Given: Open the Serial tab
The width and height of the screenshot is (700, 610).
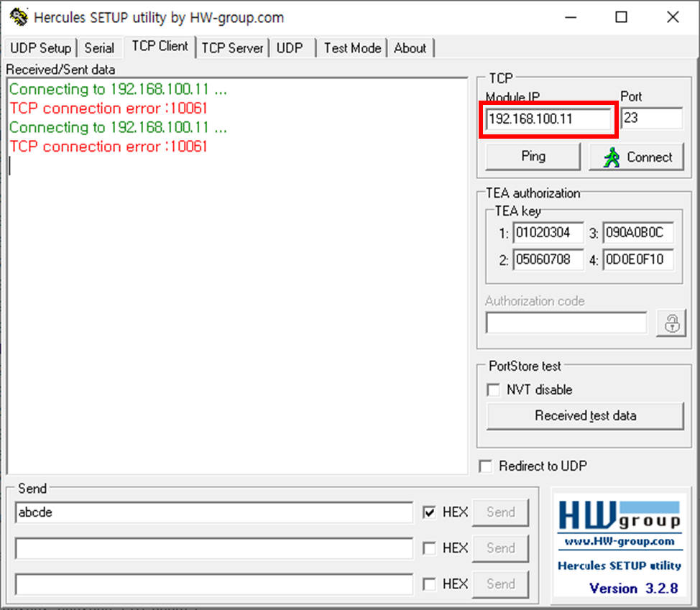Looking at the screenshot, I should [100, 47].
